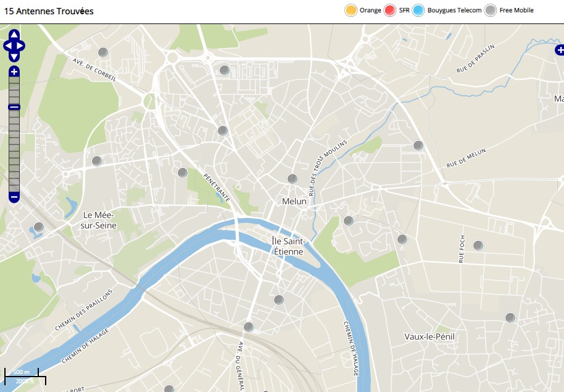
Task: Expand the layer switcher plus button
Action: [559, 50]
